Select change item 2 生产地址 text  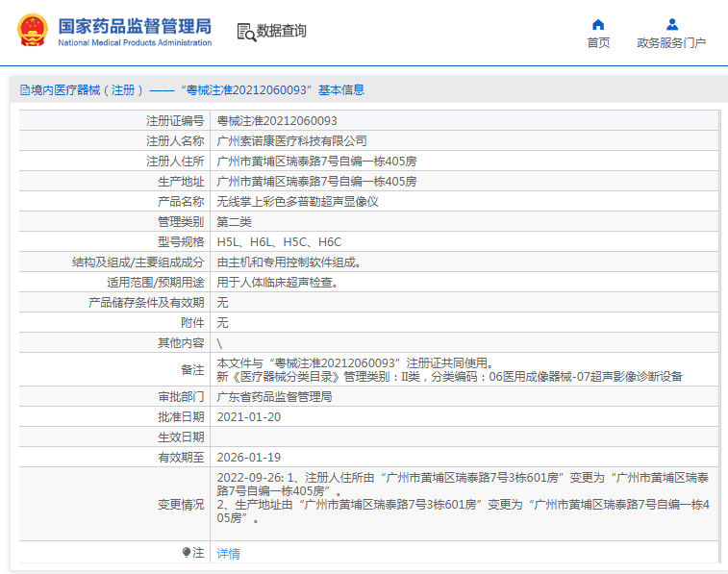(x=463, y=511)
